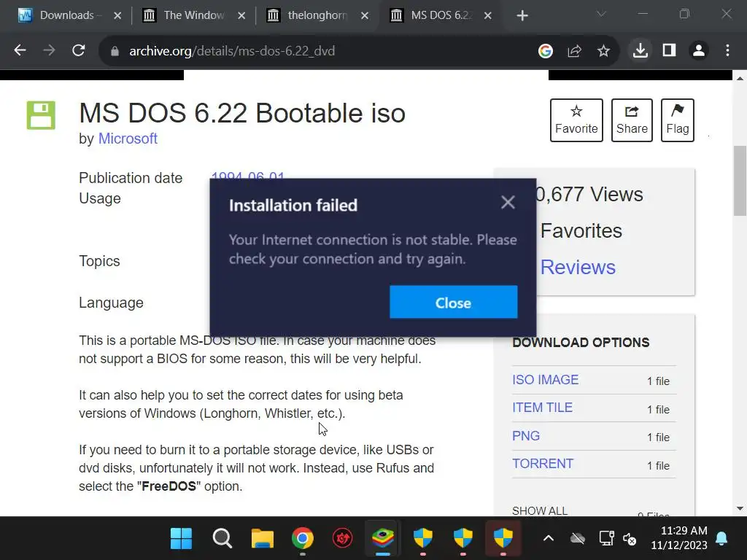Click the share page icon in toolbar
This screenshot has height=560, width=747.
[575, 50]
